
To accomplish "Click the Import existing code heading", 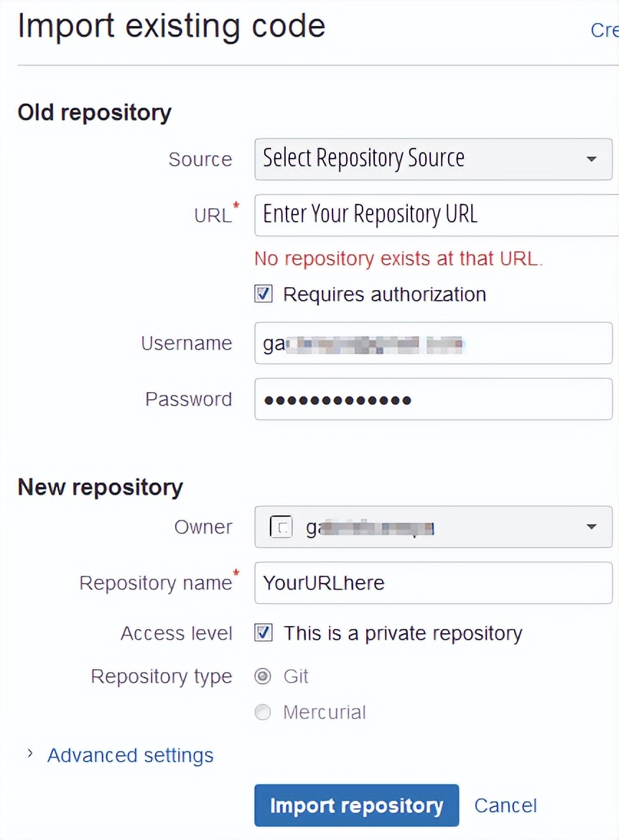I will click(x=172, y=26).
